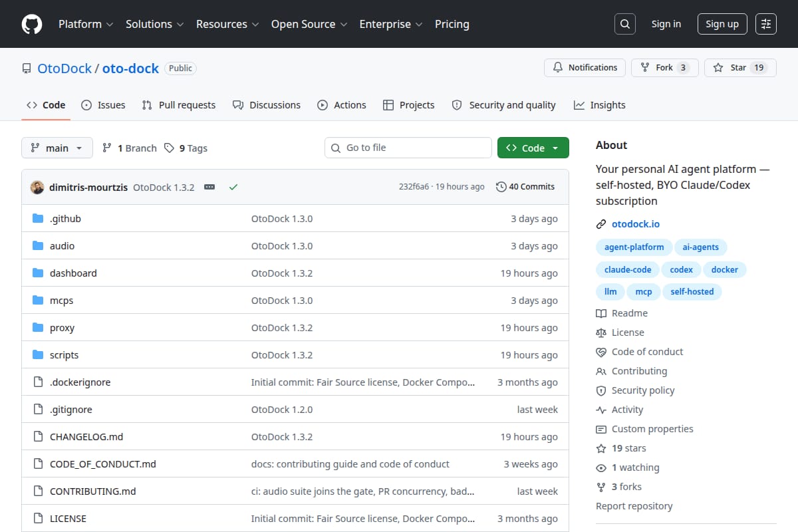
Task: Click the LICENSE file icon
Action: pos(38,519)
